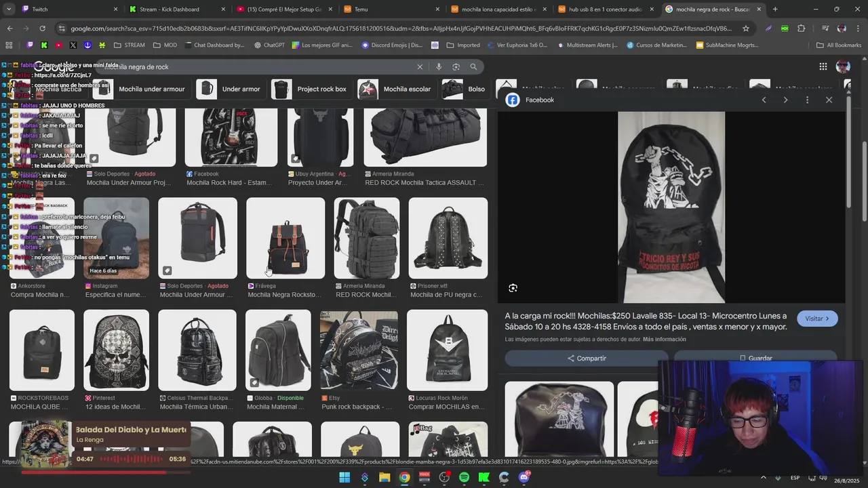Reload the page
Screen dimensions: 868x488
tap(42, 28)
